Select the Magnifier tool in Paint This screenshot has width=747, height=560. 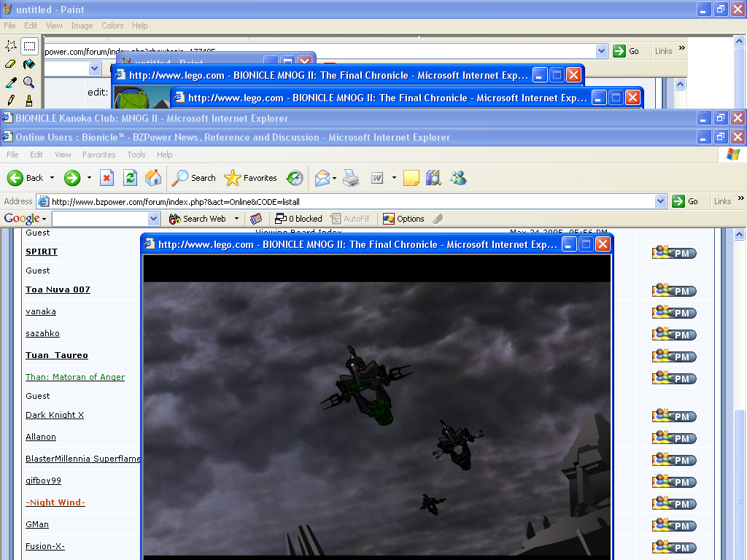(29, 82)
